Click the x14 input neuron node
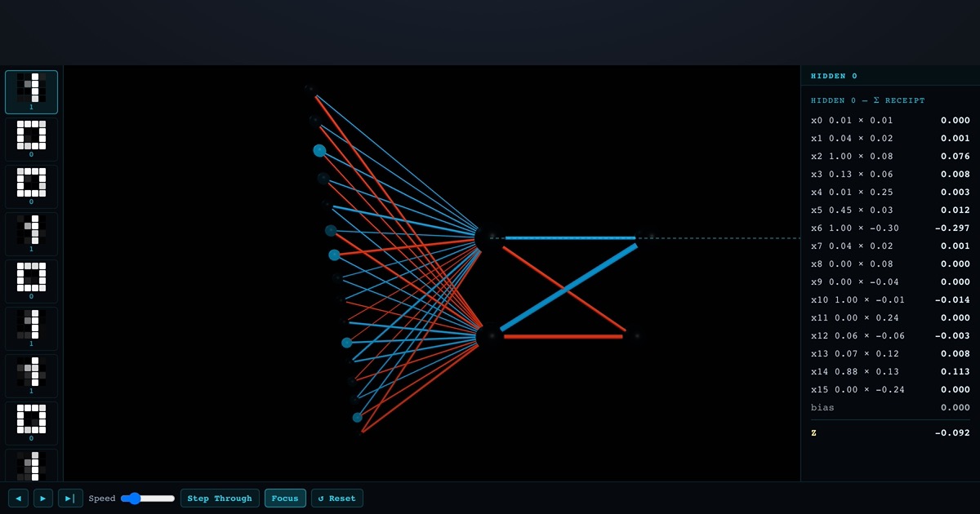 357,417
